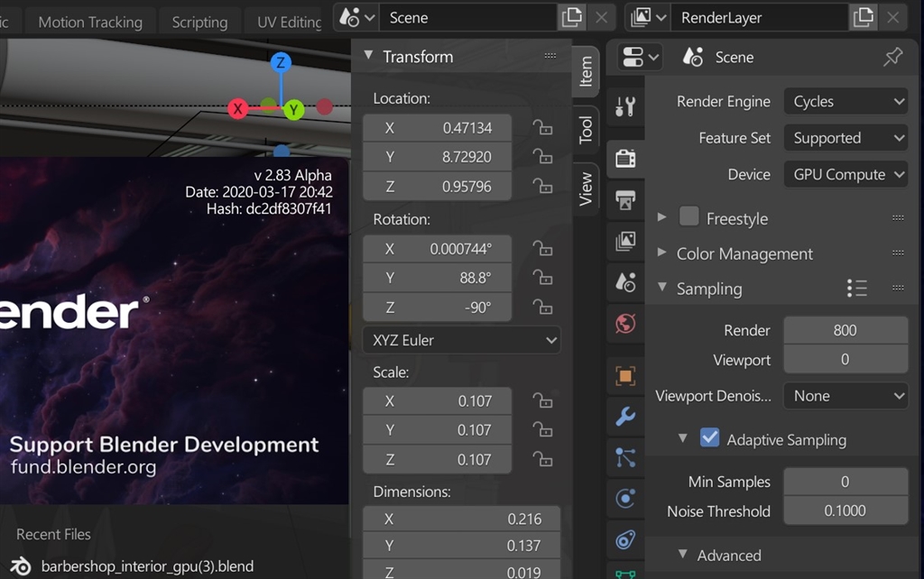Collapse the Sampling panel
Image resolution: width=924 pixels, height=579 pixels.
[x=662, y=288]
